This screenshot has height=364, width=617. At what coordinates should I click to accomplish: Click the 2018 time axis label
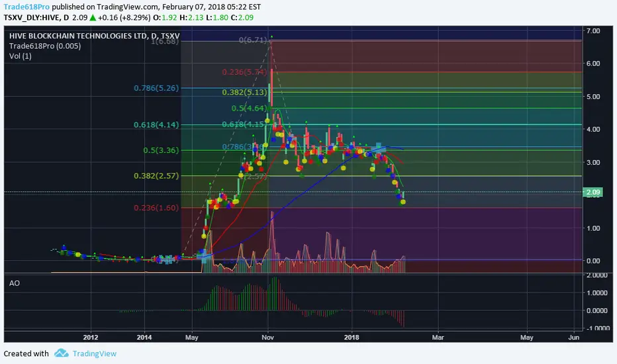click(x=352, y=338)
